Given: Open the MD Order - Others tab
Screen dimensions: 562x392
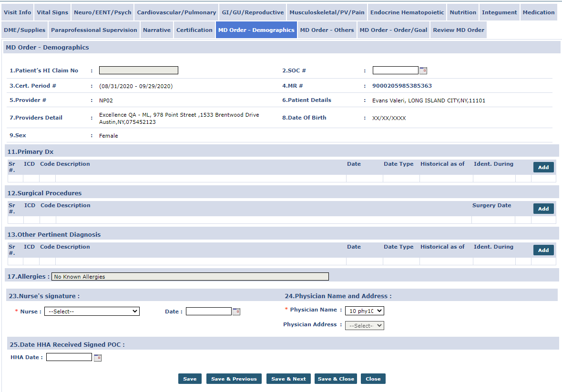Looking at the screenshot, I should pyautogui.click(x=327, y=30).
